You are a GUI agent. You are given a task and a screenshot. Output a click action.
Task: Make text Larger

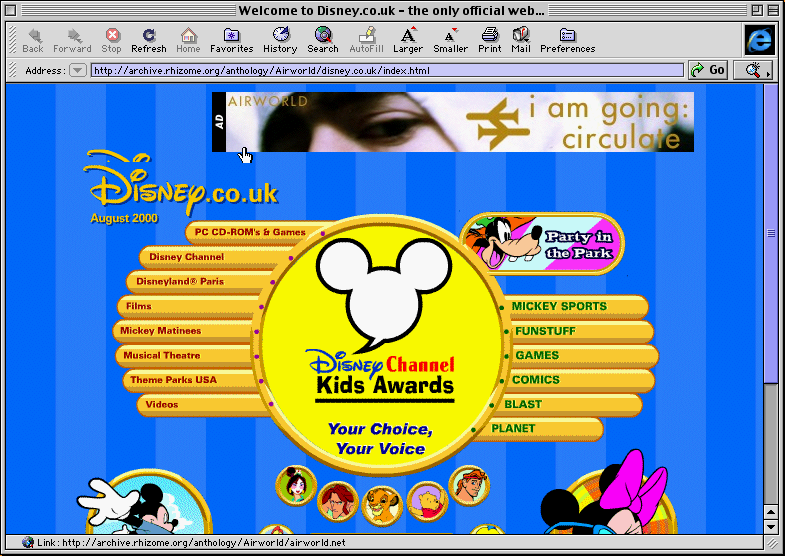click(408, 40)
